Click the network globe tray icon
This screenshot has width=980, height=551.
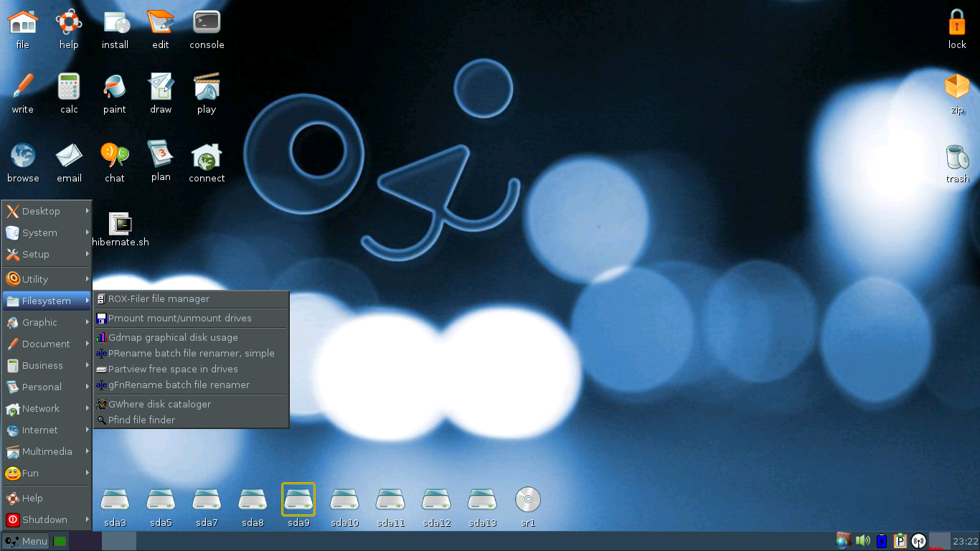[844, 541]
